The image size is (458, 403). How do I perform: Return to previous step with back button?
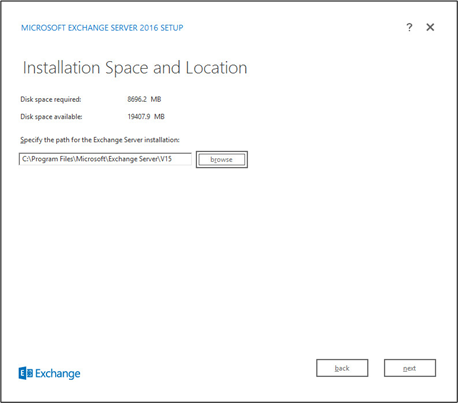point(342,368)
